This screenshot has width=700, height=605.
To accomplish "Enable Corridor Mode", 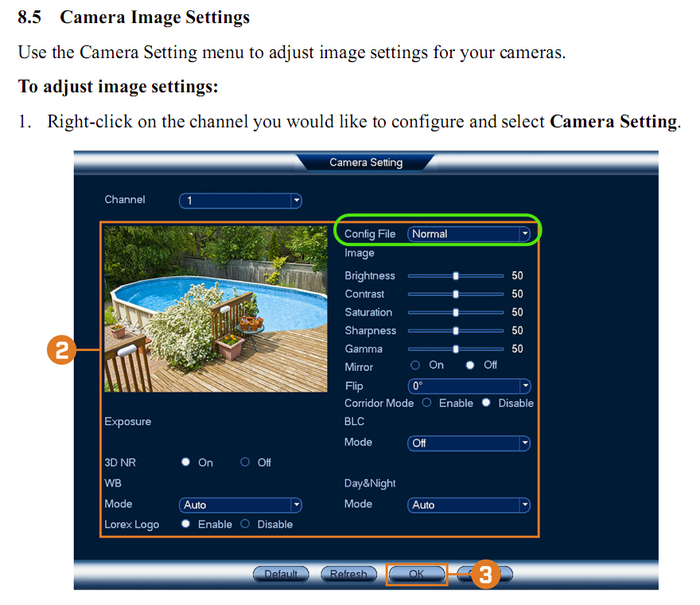I will coord(427,403).
